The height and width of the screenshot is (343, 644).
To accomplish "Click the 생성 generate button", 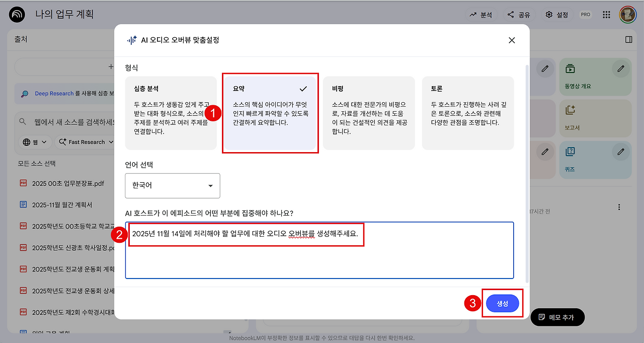I will 502,303.
